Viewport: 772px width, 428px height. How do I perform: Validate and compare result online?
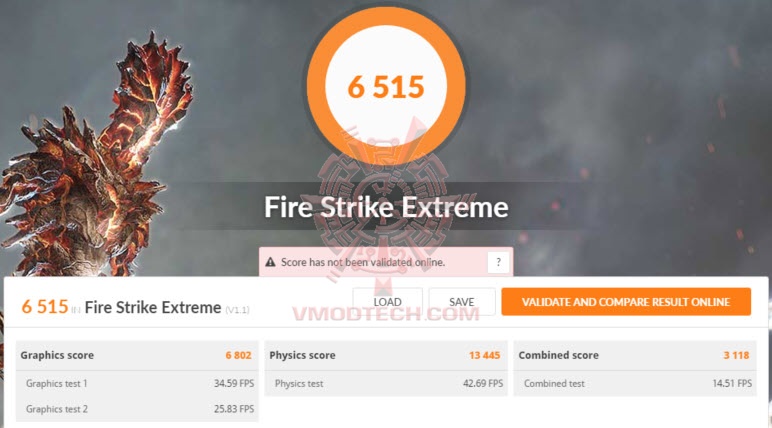[626, 302]
